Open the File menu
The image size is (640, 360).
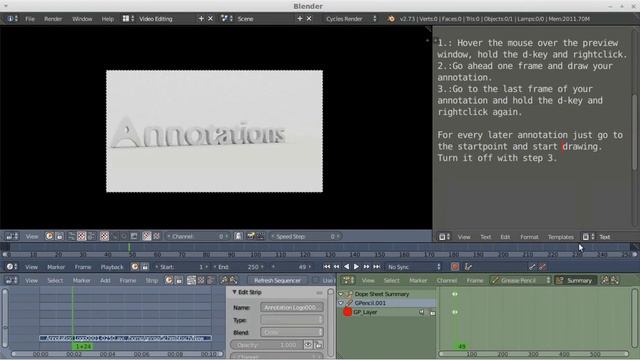pyautogui.click(x=30, y=19)
